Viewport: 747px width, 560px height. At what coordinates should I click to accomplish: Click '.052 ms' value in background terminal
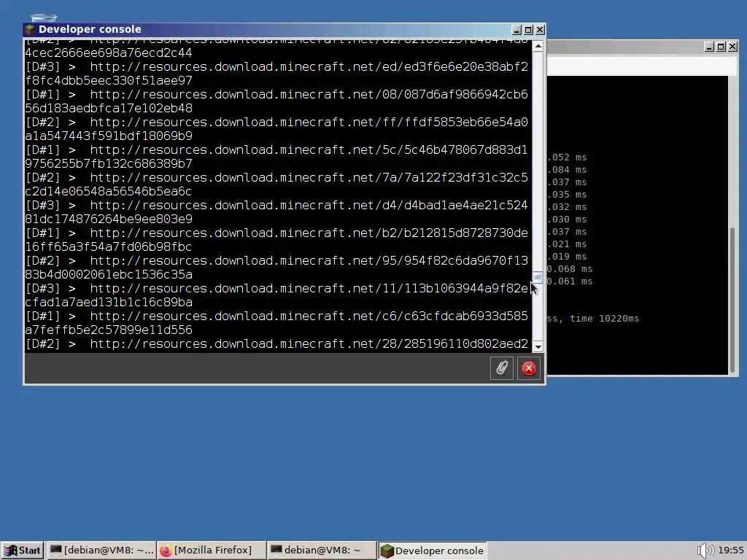(x=567, y=157)
